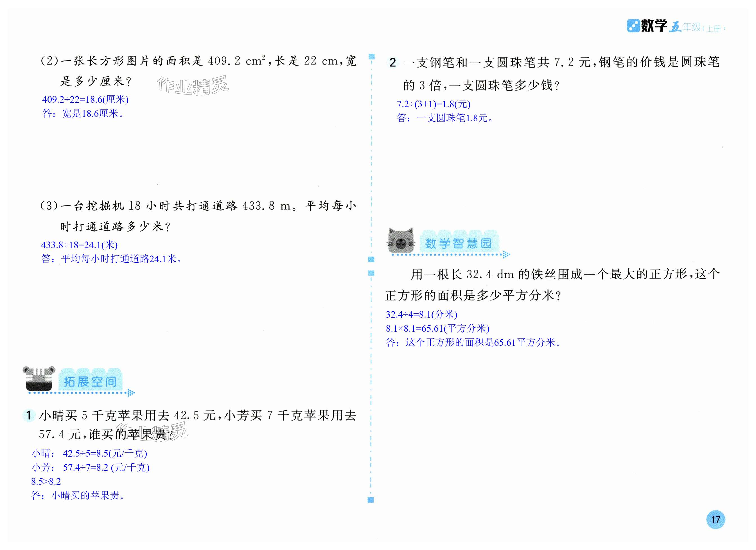Screen dimensions: 756x550
Task: Click the answer 409.2÷22=18.6(厘米)
Action: click(85, 99)
